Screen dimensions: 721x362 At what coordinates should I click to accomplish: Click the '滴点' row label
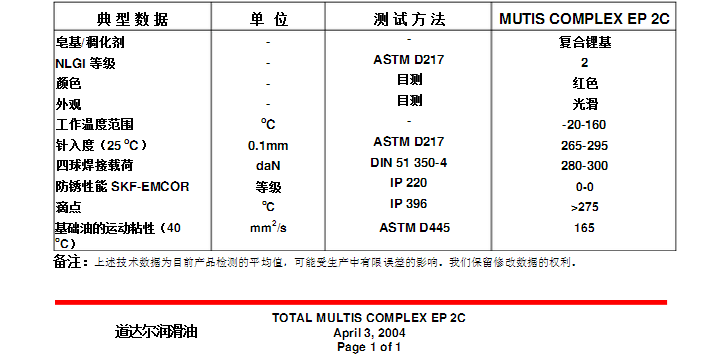(68, 207)
